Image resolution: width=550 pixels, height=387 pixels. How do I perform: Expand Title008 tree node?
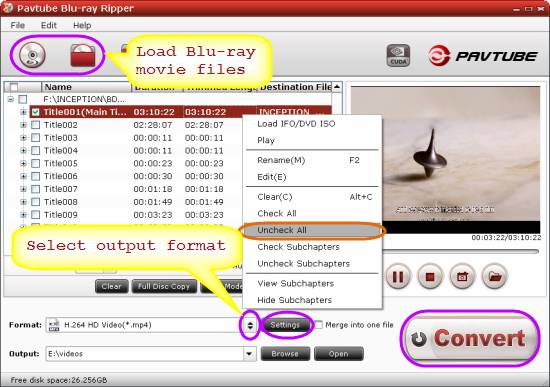[23, 202]
